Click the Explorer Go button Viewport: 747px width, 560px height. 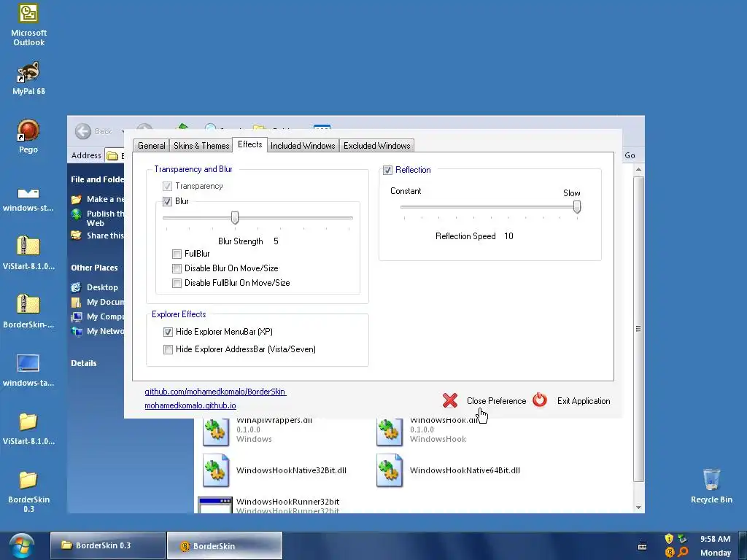(630, 155)
